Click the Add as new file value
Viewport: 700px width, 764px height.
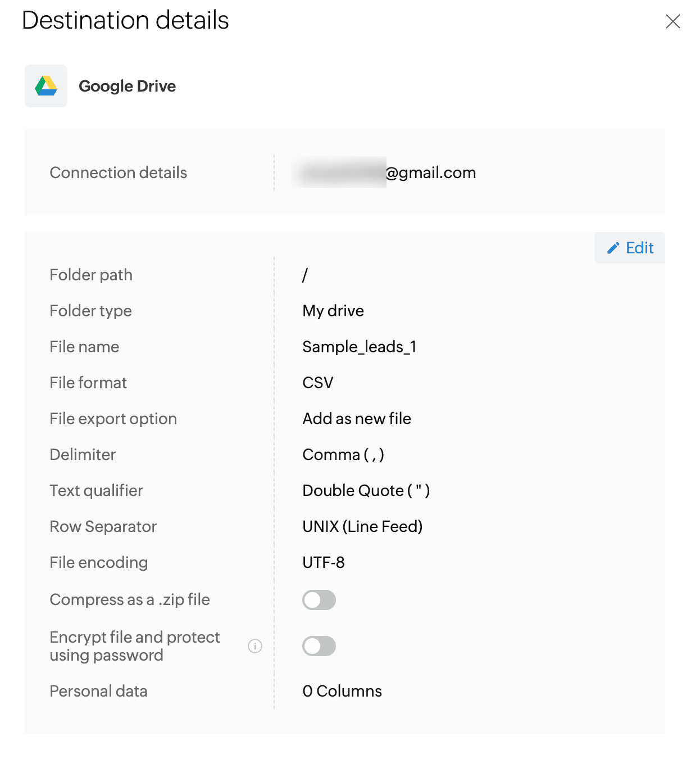coord(357,419)
